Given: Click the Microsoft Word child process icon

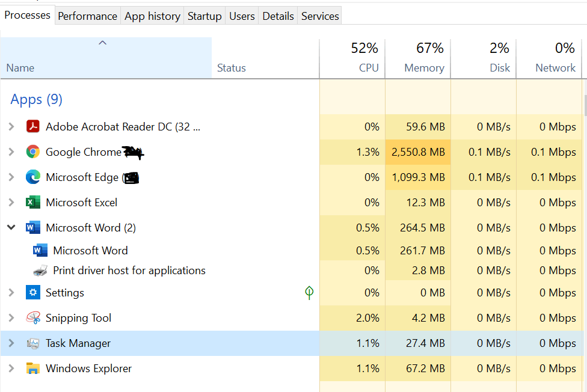Looking at the screenshot, I should tap(40, 250).
